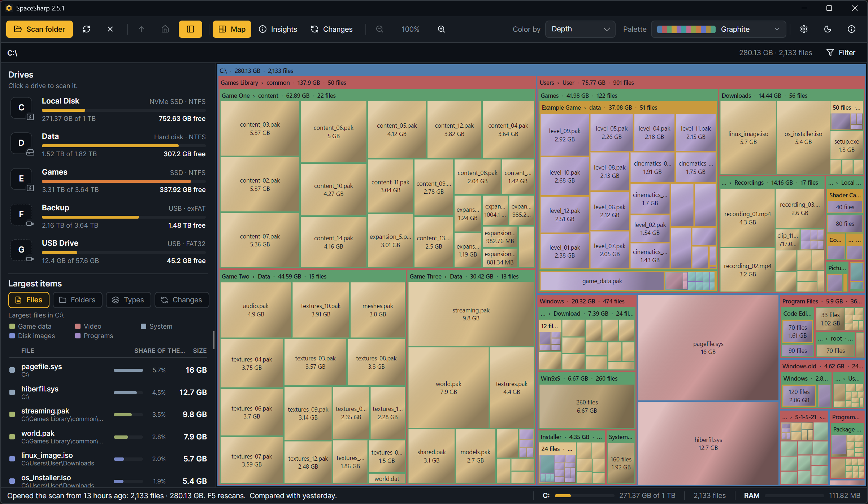Click the SIZE column header
This screenshot has height=504, width=868.
point(200,351)
